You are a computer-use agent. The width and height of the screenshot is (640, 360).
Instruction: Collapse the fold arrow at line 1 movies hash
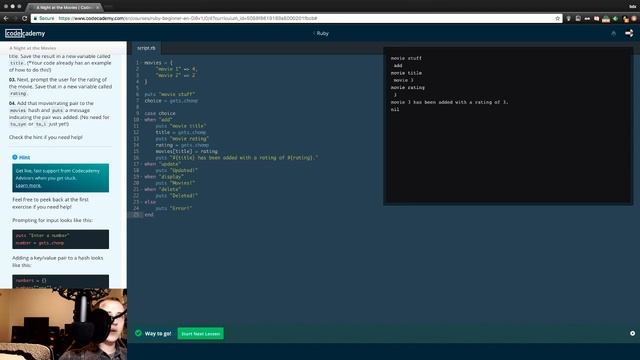click(141, 63)
